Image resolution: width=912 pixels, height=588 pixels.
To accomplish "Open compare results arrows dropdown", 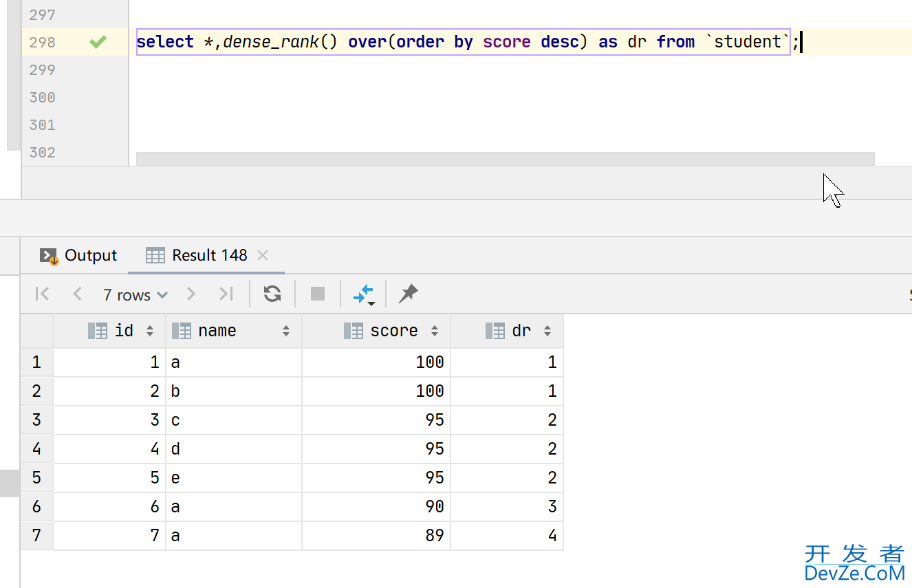I will 363,294.
